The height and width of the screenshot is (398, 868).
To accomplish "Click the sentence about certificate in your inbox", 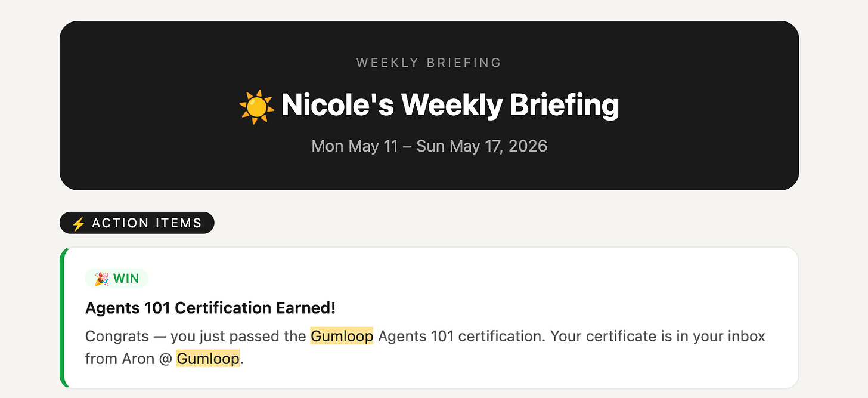I will click(x=658, y=336).
